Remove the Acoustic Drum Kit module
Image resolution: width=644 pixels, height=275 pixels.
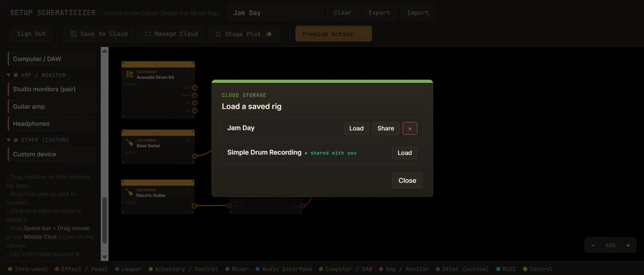189,71
